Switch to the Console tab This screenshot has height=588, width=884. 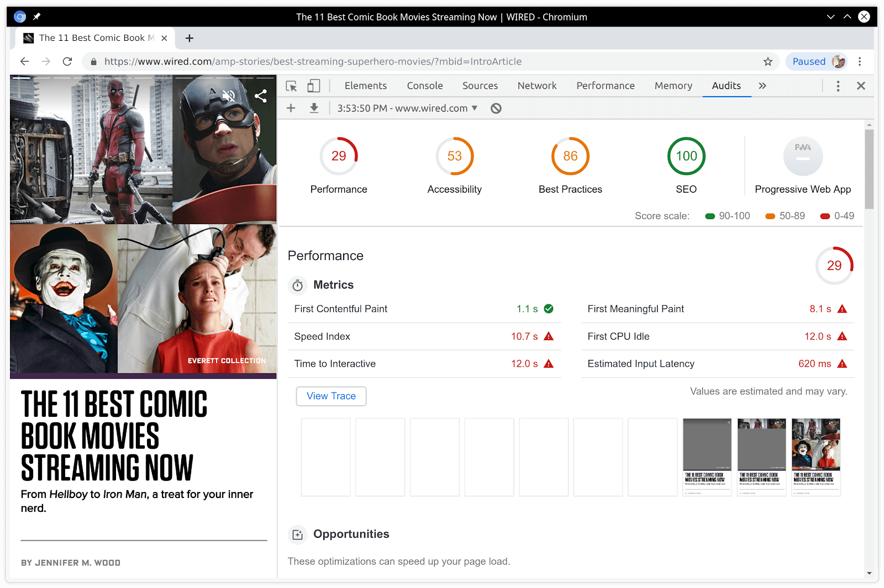[425, 86]
